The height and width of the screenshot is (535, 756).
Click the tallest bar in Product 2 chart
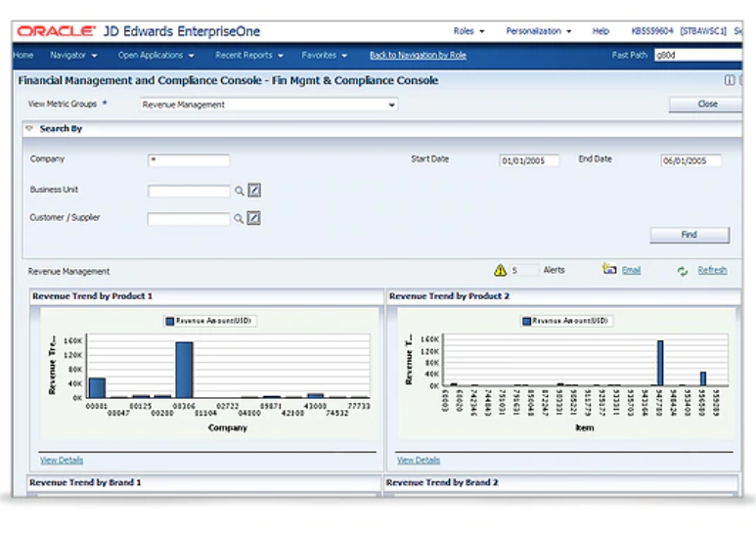[x=660, y=363]
